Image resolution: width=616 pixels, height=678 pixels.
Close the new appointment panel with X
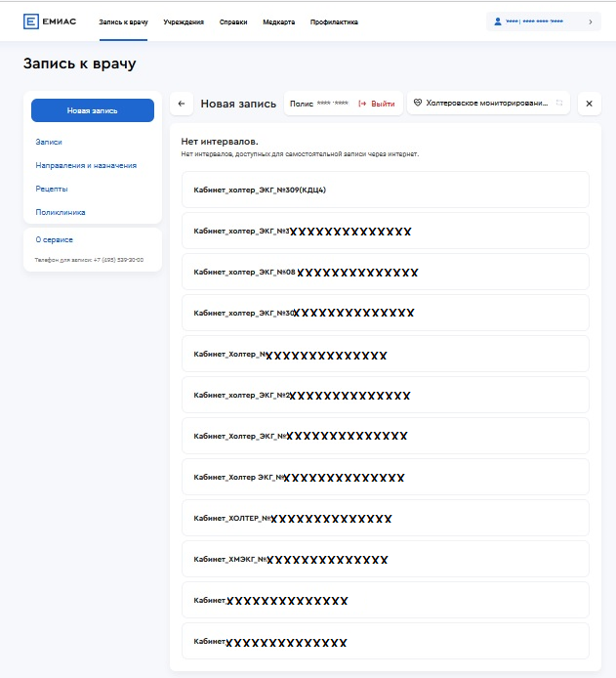tap(589, 104)
